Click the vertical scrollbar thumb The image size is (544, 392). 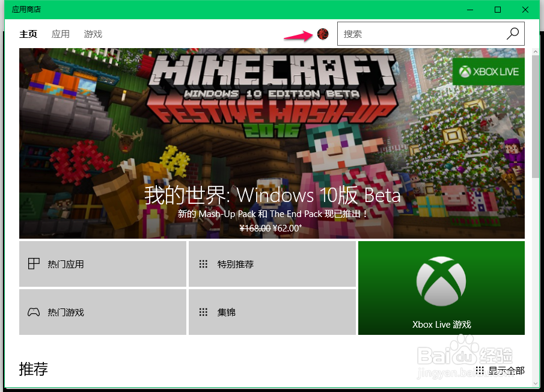[x=535, y=117]
